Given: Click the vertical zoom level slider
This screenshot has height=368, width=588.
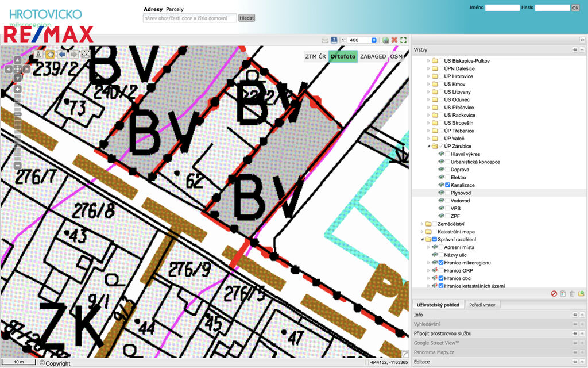Looking at the screenshot, I should [18, 126].
